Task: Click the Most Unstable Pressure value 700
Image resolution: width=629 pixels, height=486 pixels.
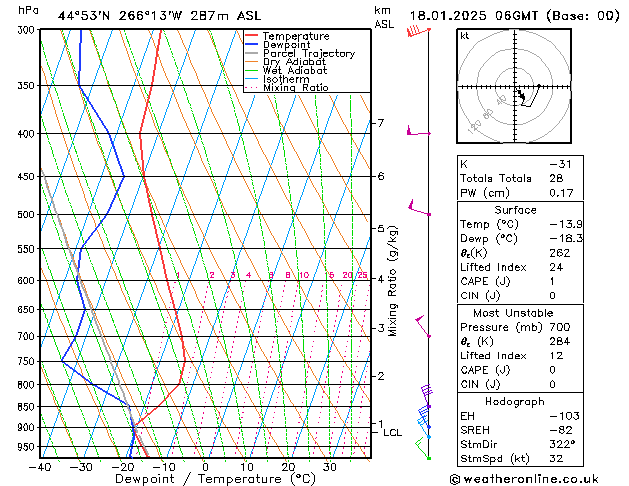Action: click(x=560, y=327)
